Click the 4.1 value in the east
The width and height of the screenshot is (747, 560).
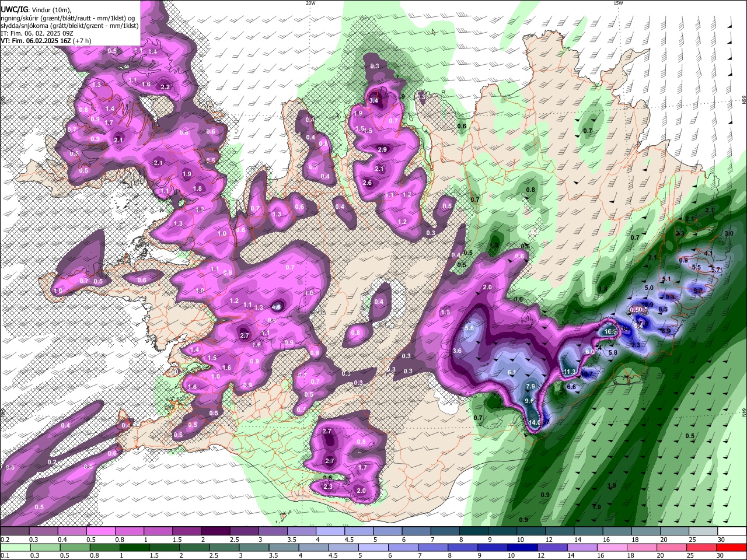coord(708,253)
